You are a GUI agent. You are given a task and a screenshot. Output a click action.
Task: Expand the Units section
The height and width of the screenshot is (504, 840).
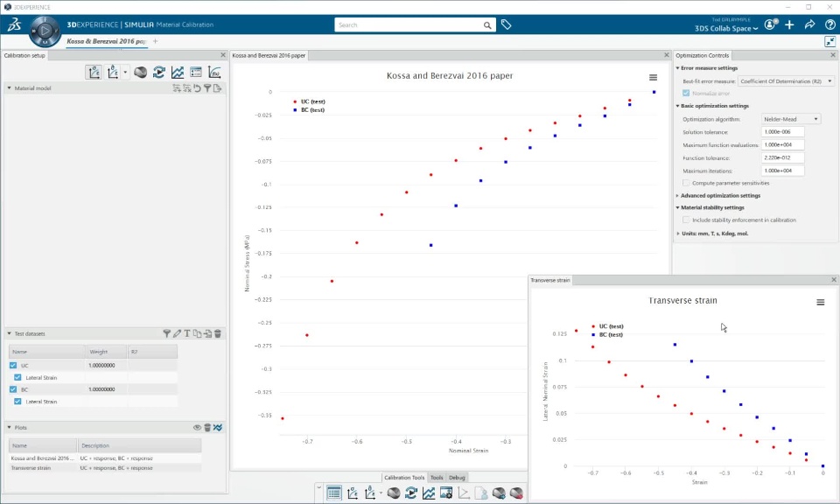677,234
